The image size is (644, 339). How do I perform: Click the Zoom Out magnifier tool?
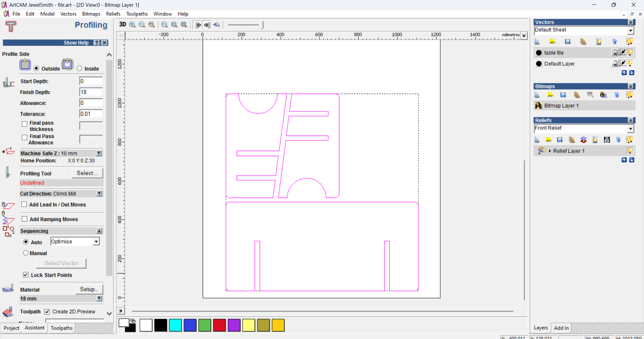142,25
